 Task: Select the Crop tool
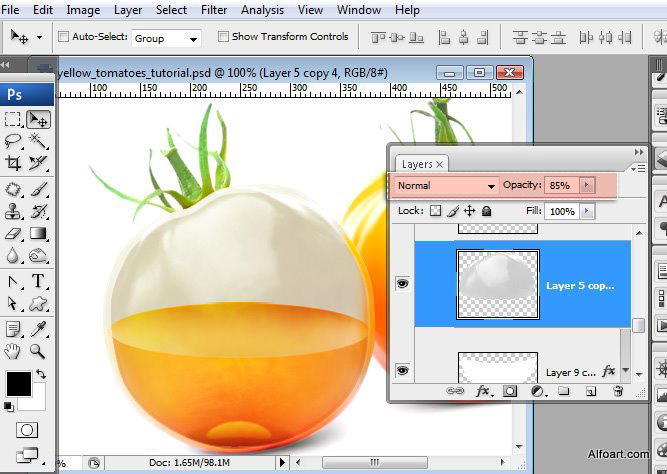[14, 163]
